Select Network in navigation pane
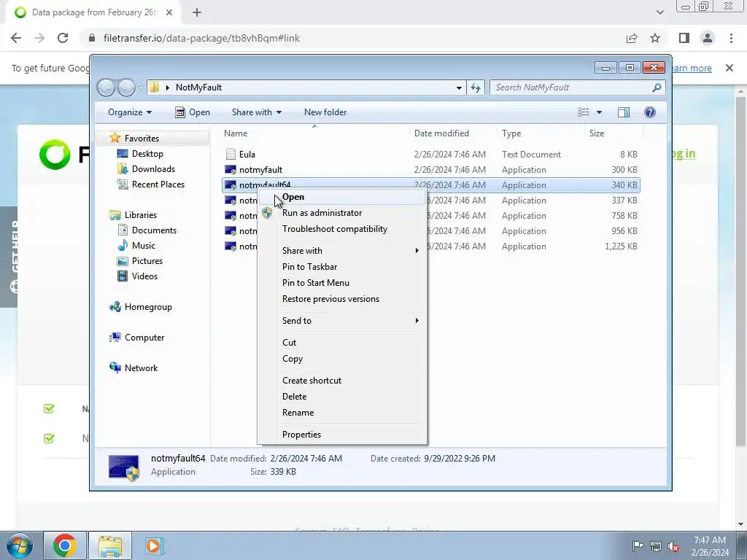Screen dimensions: 747x560 pyautogui.click(x=133, y=368)
